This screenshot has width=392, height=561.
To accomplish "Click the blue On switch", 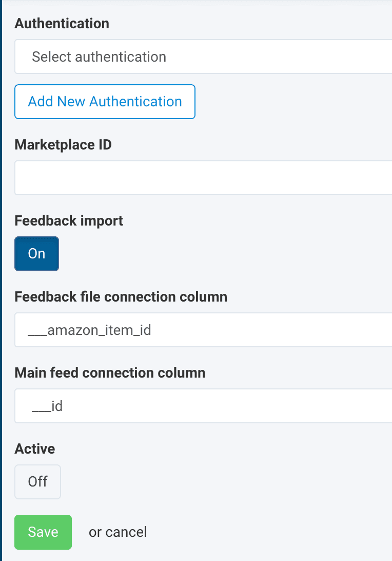I will tap(36, 254).
